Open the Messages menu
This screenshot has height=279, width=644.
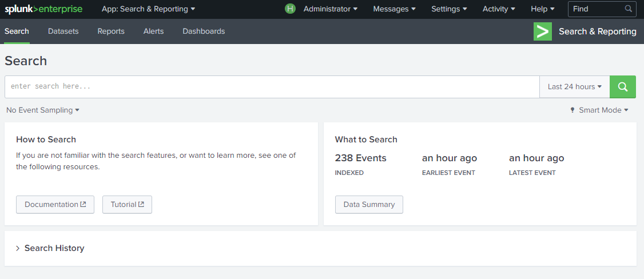[x=394, y=9]
